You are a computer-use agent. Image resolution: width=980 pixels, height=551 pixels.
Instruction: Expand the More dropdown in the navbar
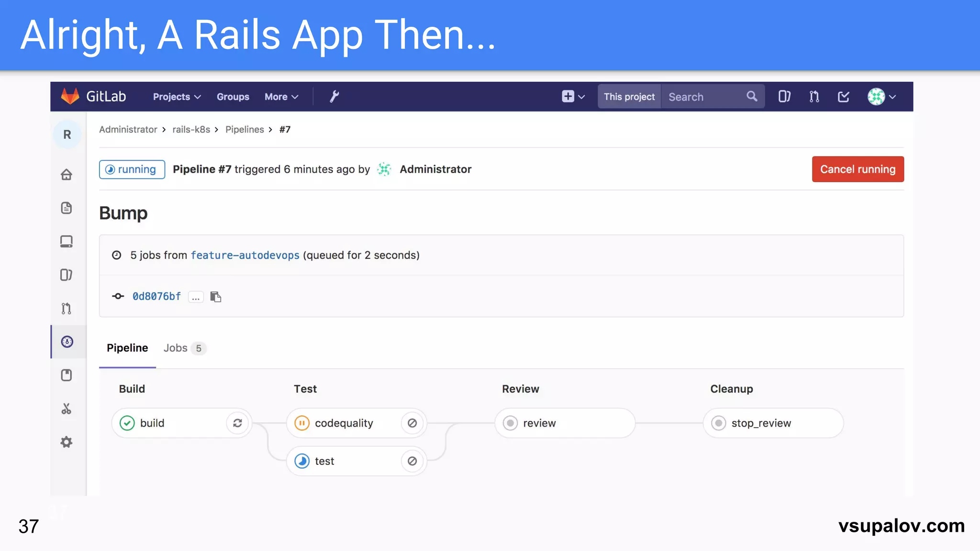(281, 97)
